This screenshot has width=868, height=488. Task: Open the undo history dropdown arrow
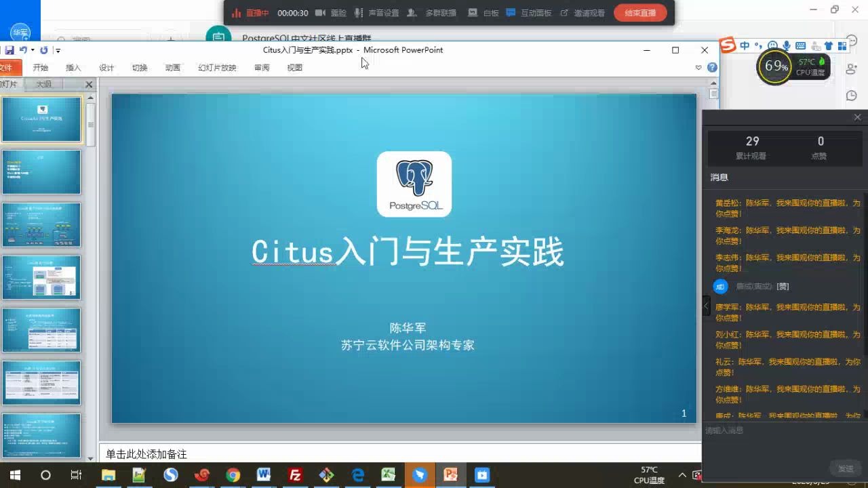pos(32,50)
